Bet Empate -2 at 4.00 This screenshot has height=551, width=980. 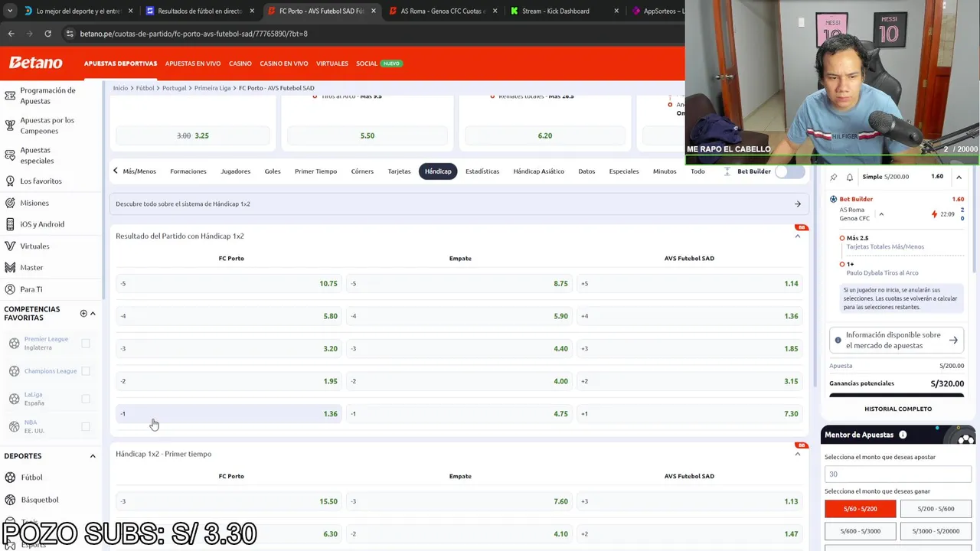459,381
